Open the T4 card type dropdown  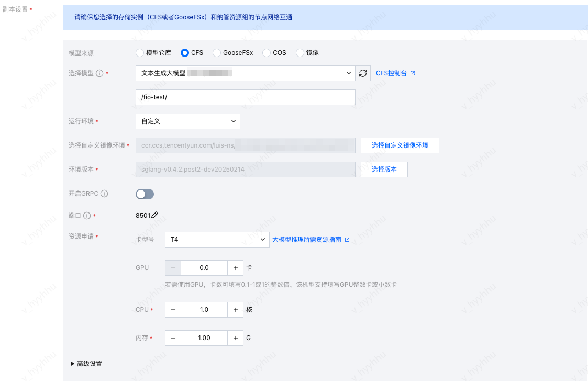[x=217, y=240]
